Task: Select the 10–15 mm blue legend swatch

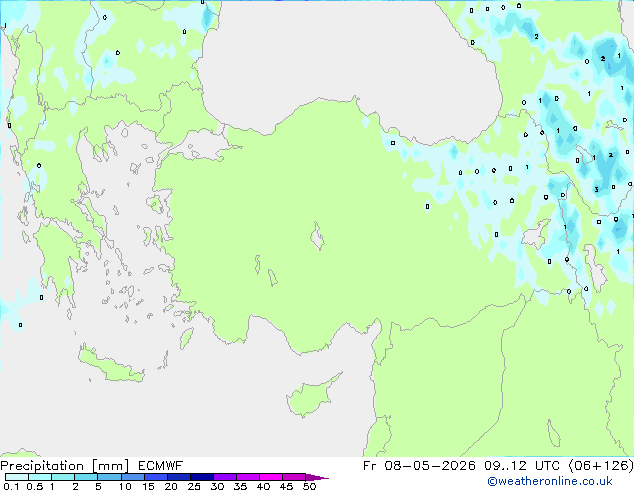Action: pyautogui.click(x=133, y=477)
